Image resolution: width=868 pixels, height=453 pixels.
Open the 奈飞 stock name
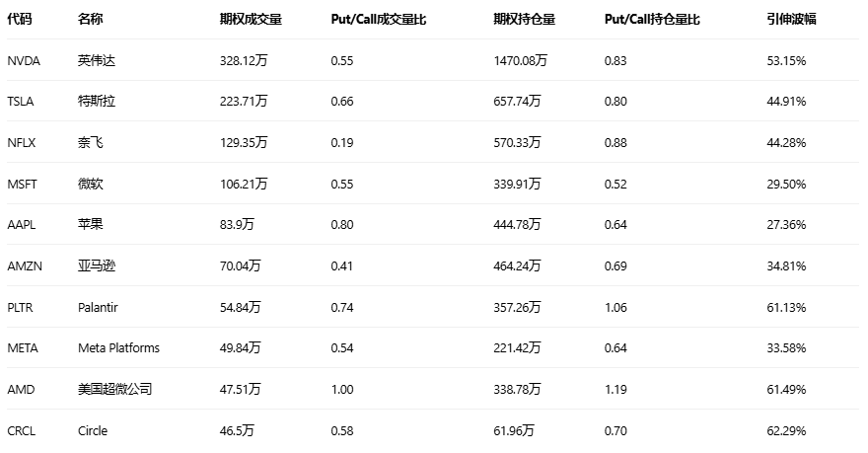click(90, 142)
